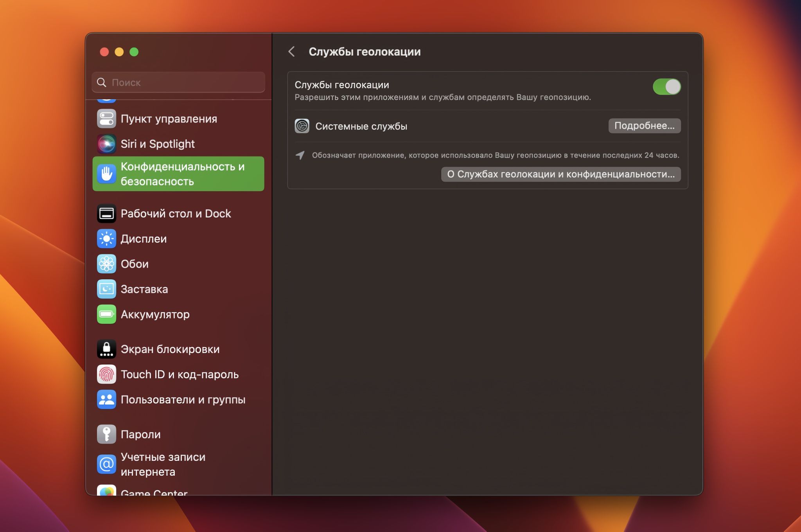Open Пользователи и группы settings
Viewport: 801px width, 532px height.
point(178,399)
